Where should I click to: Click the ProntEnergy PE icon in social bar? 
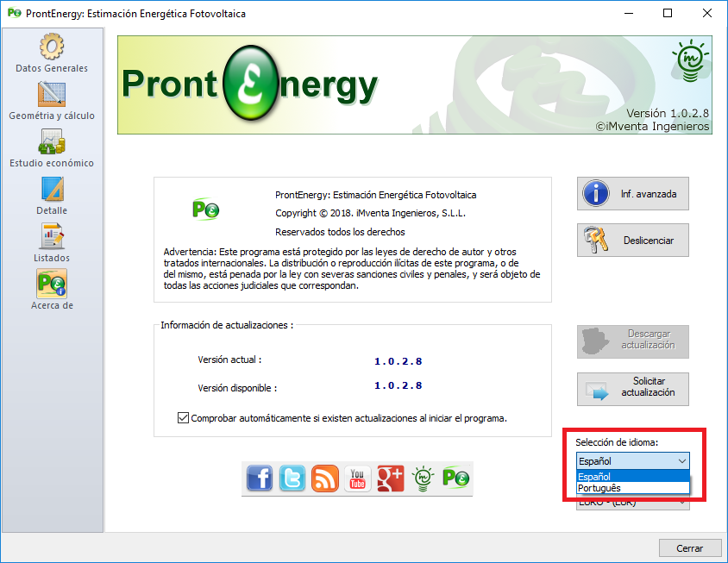tap(455, 478)
